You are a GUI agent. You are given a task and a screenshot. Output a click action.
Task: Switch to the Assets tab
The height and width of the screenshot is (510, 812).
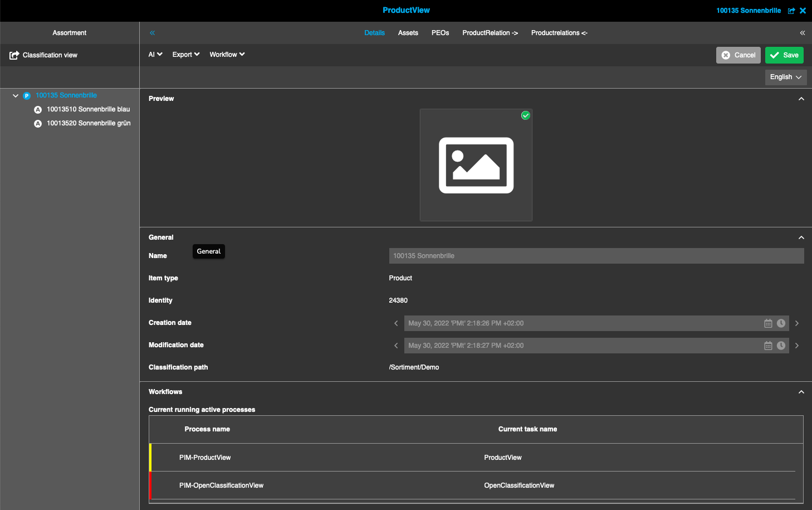[x=408, y=32]
